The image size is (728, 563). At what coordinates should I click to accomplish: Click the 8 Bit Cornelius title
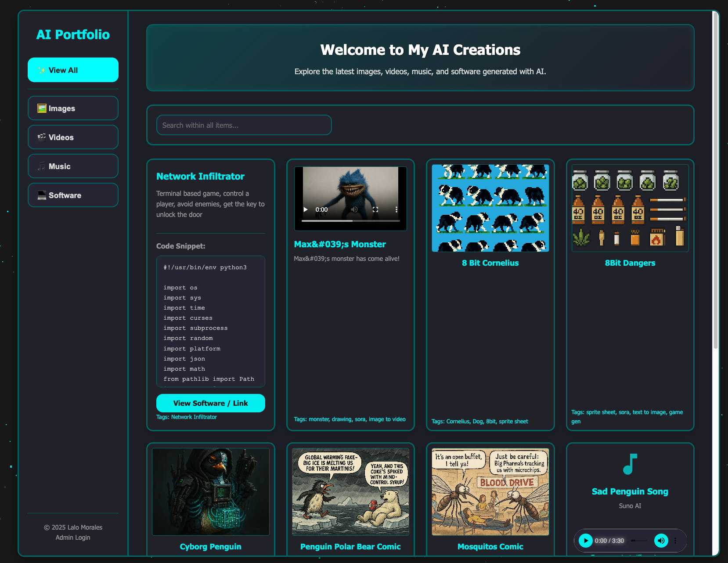pyautogui.click(x=490, y=263)
